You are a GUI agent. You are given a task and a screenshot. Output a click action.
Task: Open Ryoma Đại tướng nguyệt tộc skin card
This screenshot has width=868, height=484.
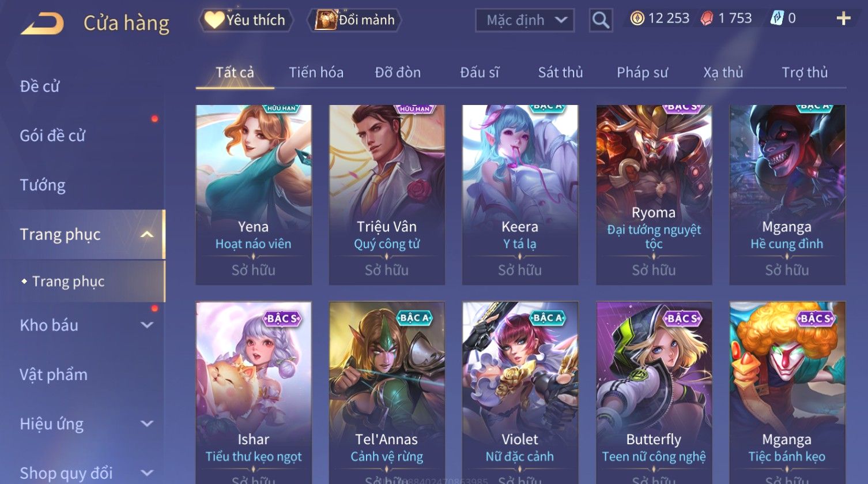654,194
